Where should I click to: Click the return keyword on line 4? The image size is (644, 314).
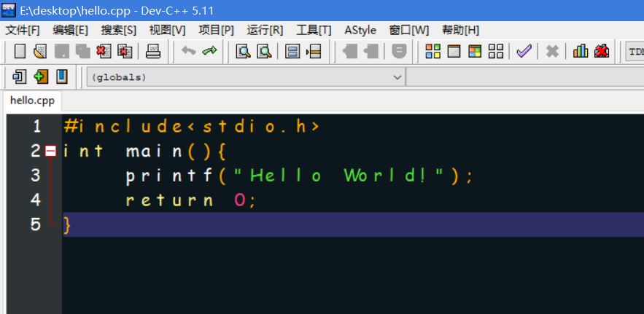(170, 201)
